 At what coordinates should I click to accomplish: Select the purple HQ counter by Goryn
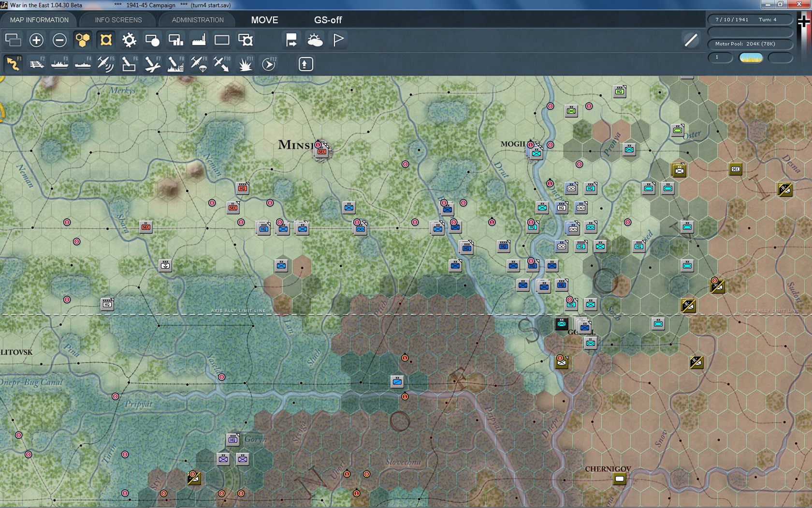tap(233, 440)
